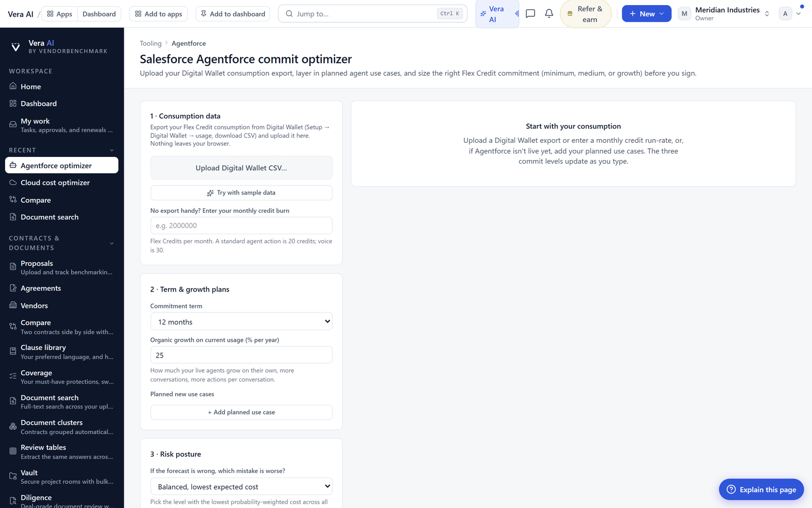Switch to the Apps tab in header
Viewport: 812px width, 508px height.
coord(59,14)
